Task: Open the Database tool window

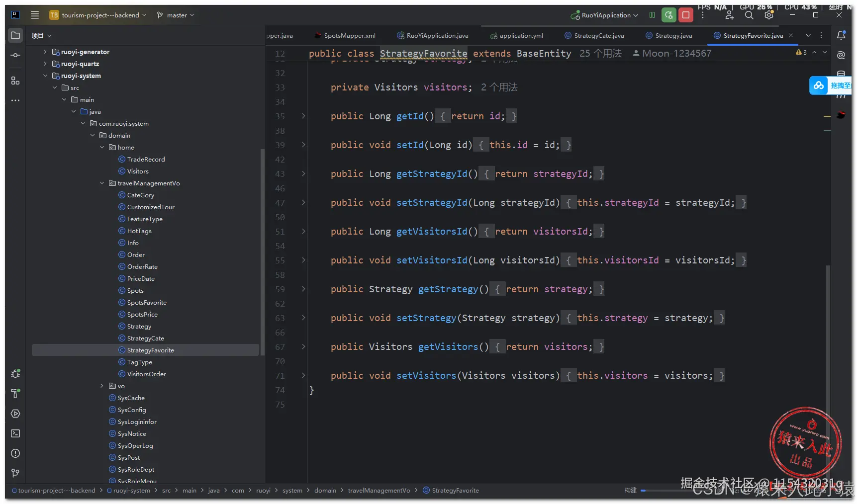Action: coord(841,74)
